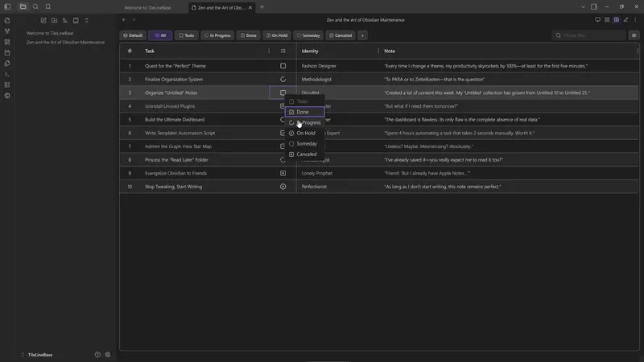This screenshot has height=362, width=644.
Task: Open the search icon in the top-left toolbar
Action: pyautogui.click(x=35, y=6)
